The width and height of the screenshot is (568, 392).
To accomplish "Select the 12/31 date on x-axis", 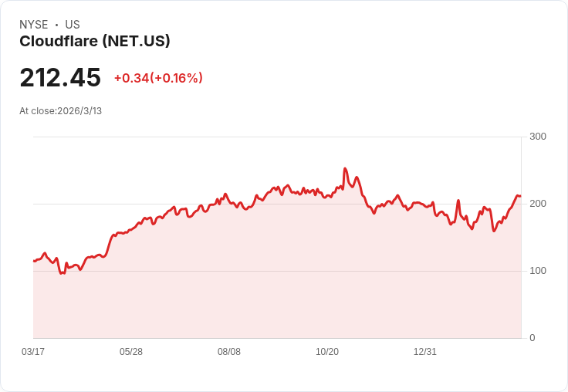I will click(x=425, y=352).
